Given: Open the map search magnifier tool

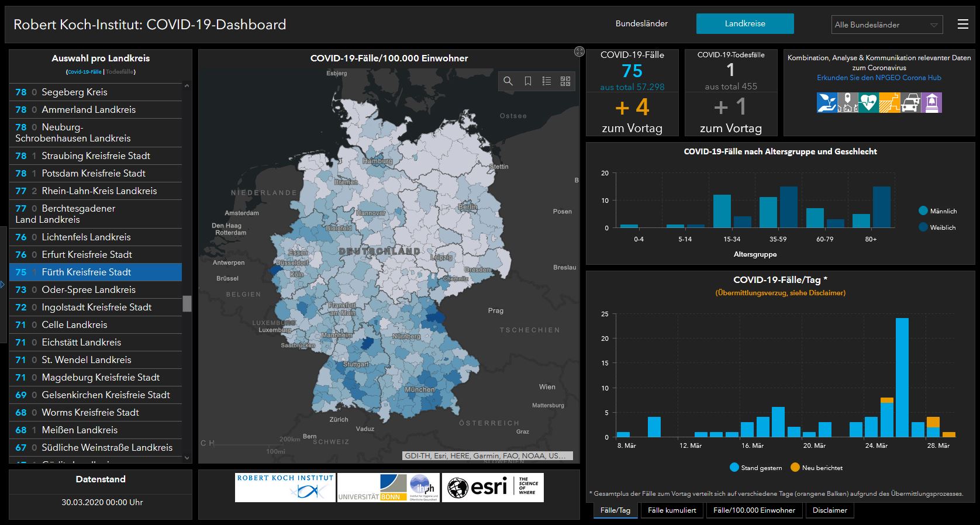Looking at the screenshot, I should click(x=508, y=81).
